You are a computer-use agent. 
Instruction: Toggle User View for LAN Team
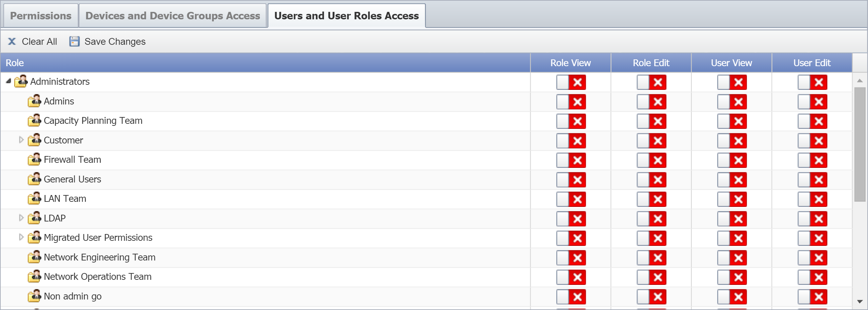tap(732, 199)
